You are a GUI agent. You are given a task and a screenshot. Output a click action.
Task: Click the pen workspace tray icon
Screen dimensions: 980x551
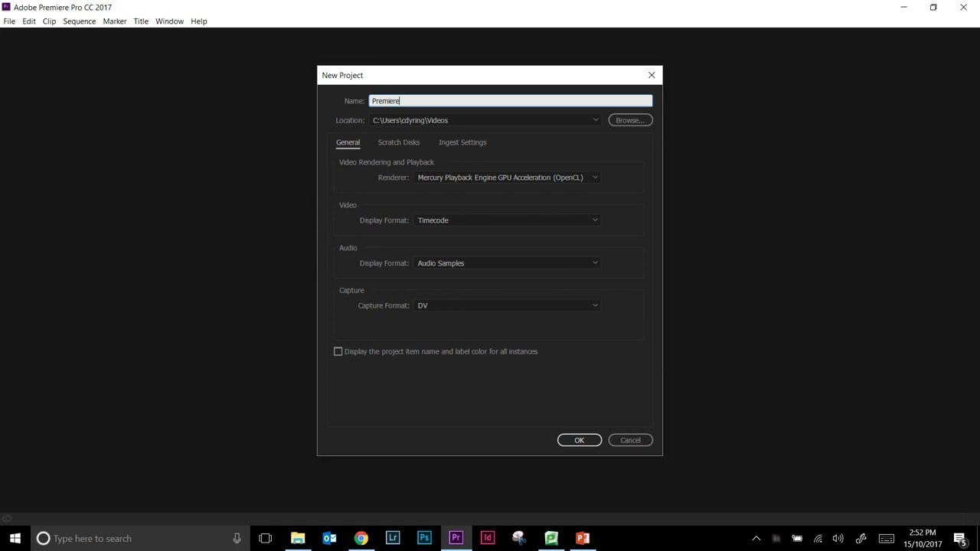tap(861, 538)
